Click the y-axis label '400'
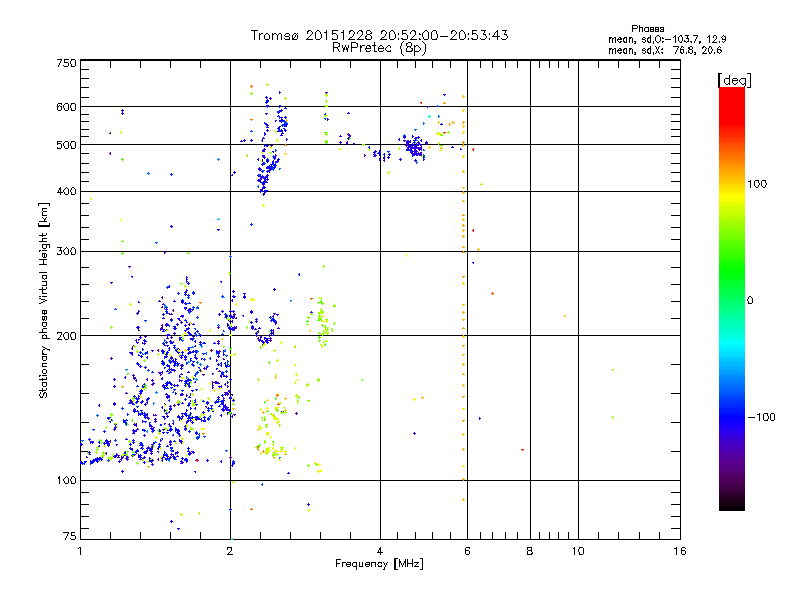 [x=67, y=191]
